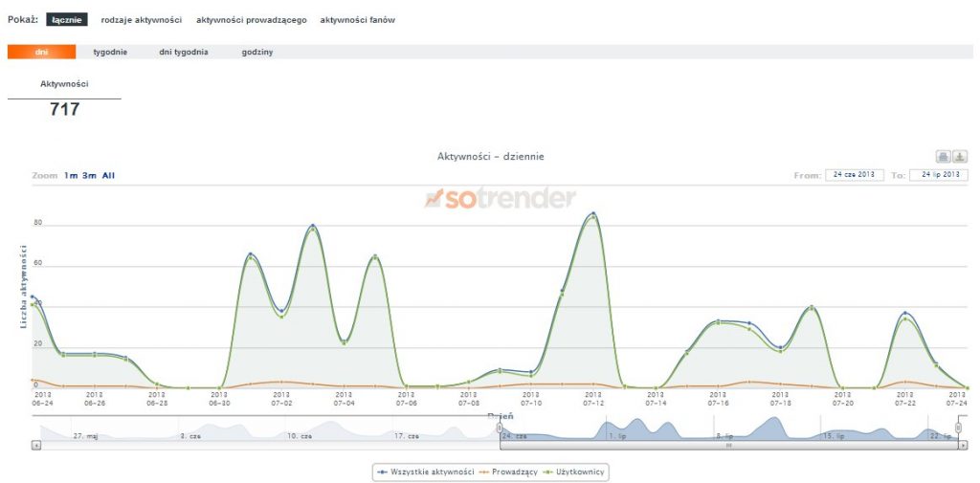This screenshot has width=980, height=483.
Task: Click the print chart icon
Action: coord(943,157)
